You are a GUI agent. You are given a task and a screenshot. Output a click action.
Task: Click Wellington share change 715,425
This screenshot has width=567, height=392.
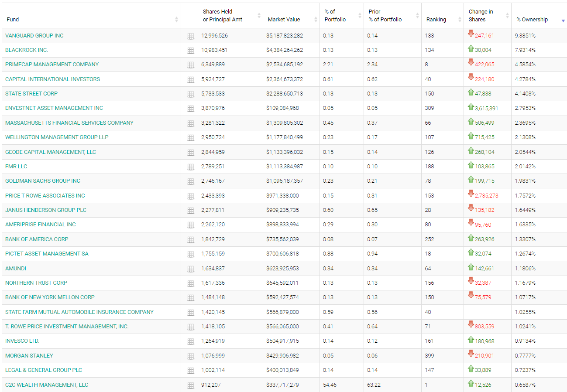(485, 137)
